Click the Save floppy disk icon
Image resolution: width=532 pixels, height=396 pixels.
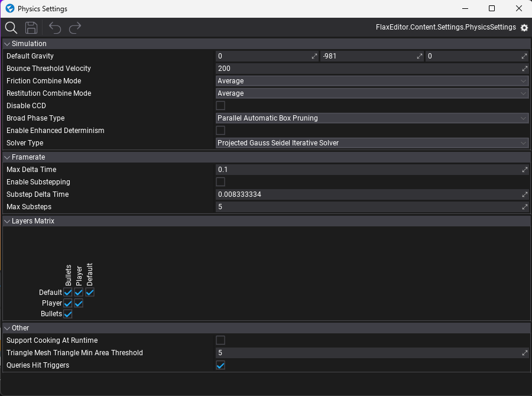tap(31, 28)
